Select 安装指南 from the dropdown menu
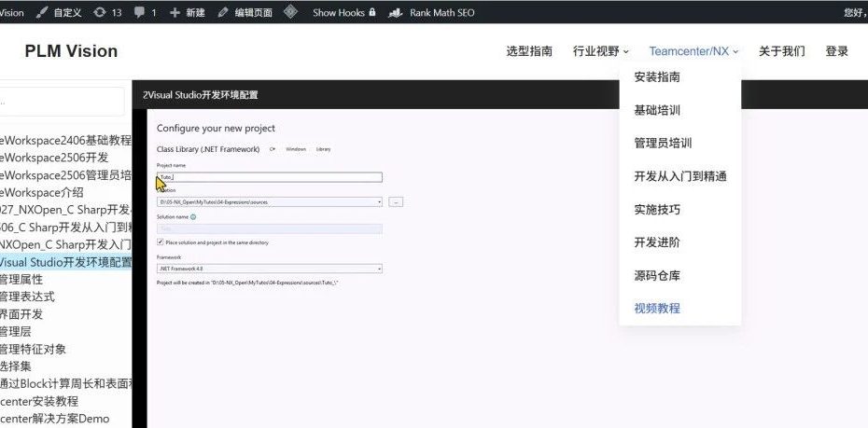This screenshot has width=868, height=428. (657, 77)
